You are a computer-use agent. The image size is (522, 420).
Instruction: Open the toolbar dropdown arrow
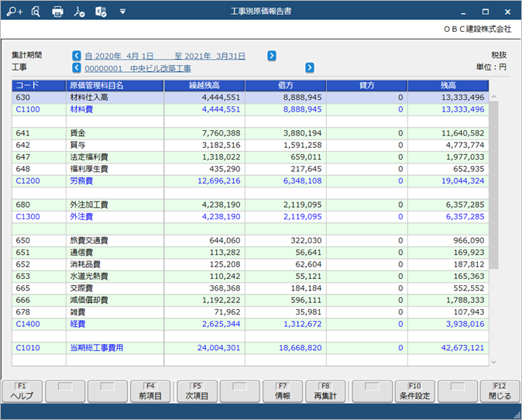122,12
